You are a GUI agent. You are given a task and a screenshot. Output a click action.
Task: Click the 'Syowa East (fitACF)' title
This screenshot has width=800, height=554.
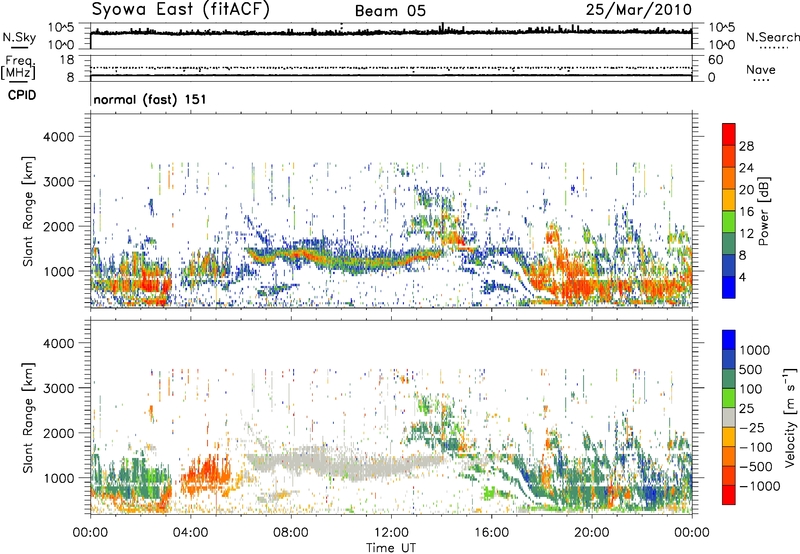(x=180, y=9)
